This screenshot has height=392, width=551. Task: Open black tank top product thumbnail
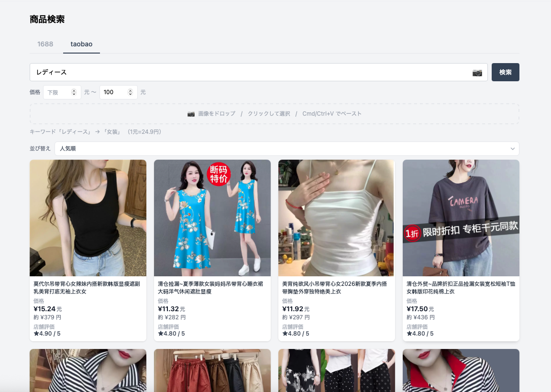[x=88, y=218]
